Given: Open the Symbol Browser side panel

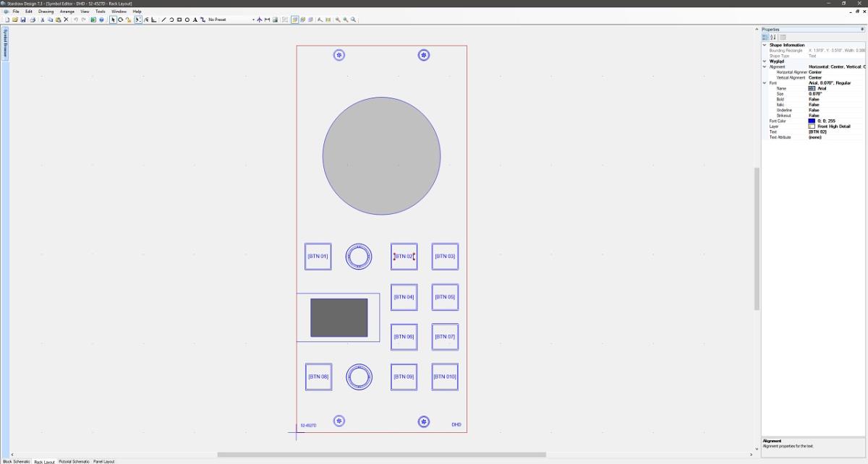Looking at the screenshot, I should [x=4, y=43].
